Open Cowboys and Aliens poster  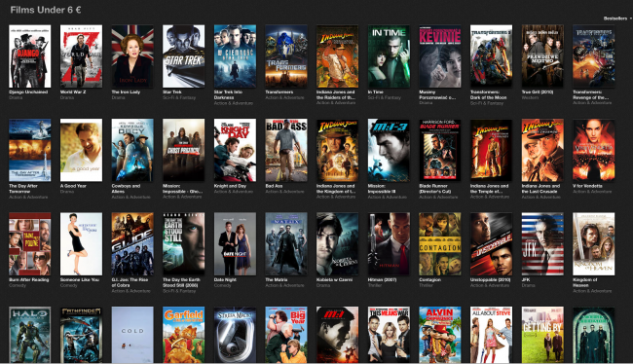pos(132,150)
